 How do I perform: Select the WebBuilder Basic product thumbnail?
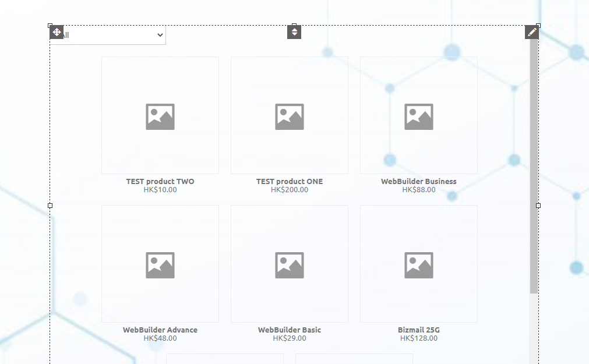pyautogui.click(x=290, y=264)
